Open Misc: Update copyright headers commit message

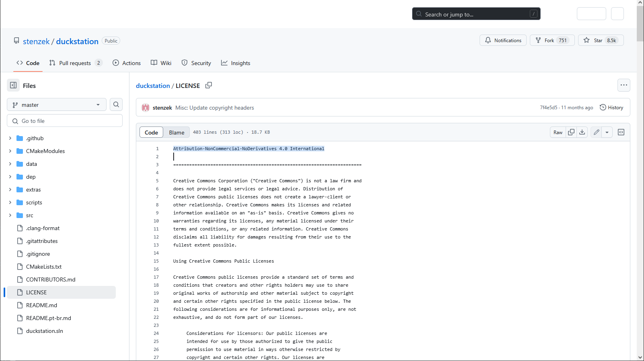215,108
